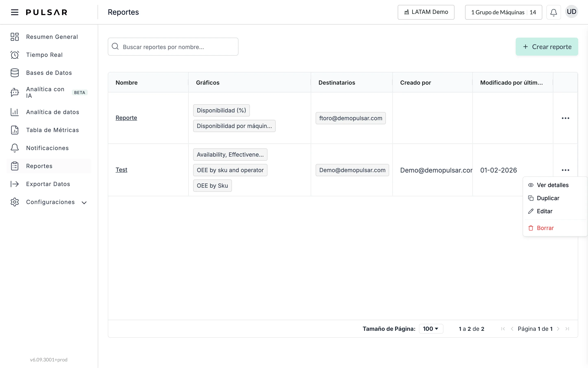Open the notifications bell in header
Image resolution: width=588 pixels, height=368 pixels.
(553, 12)
